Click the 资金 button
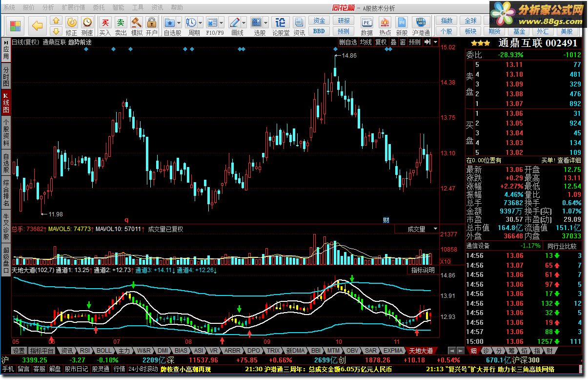The height and width of the screenshot is (380, 588). coord(319,21)
